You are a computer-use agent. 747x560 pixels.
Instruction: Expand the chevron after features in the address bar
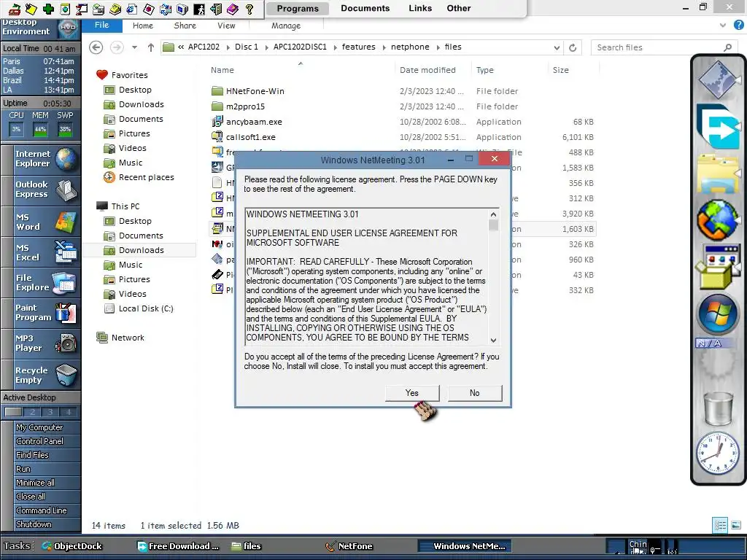coord(384,47)
